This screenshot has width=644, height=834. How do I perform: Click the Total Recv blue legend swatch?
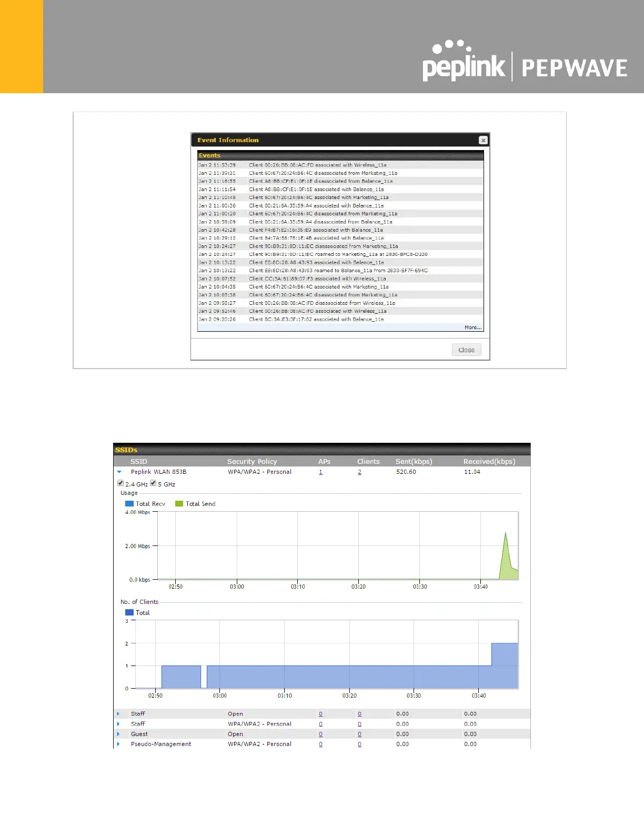(x=129, y=504)
